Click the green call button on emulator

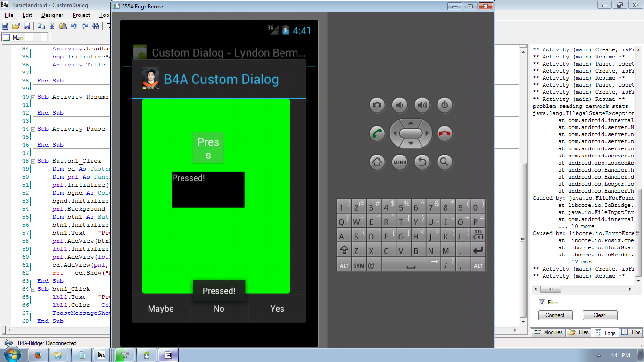click(x=377, y=133)
